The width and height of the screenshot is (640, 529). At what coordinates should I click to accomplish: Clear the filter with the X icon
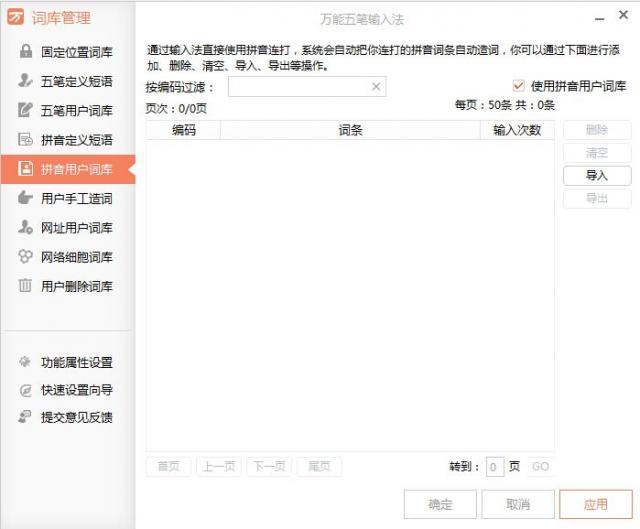tap(376, 87)
